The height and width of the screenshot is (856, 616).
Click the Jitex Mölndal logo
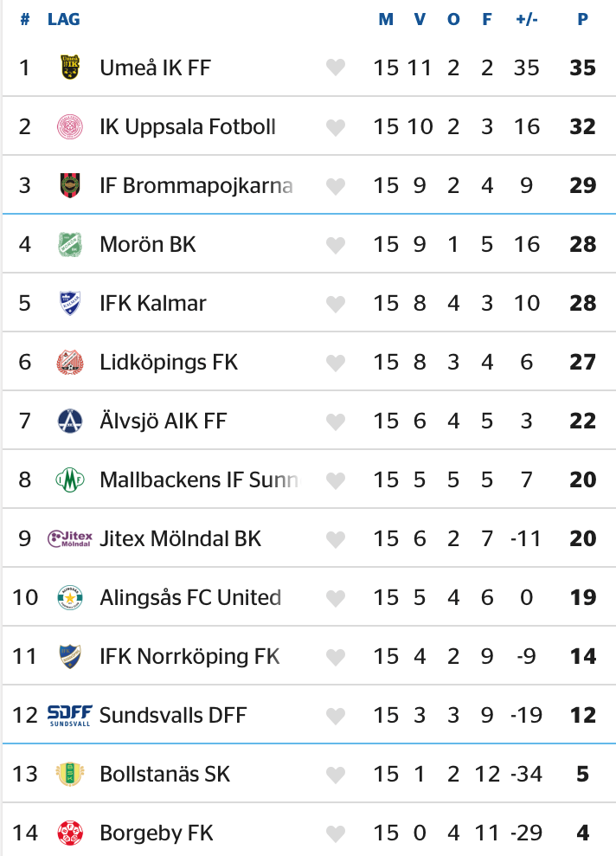69,538
